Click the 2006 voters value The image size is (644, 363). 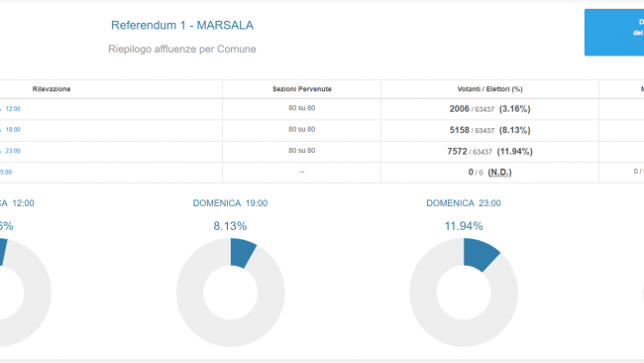[459, 109]
